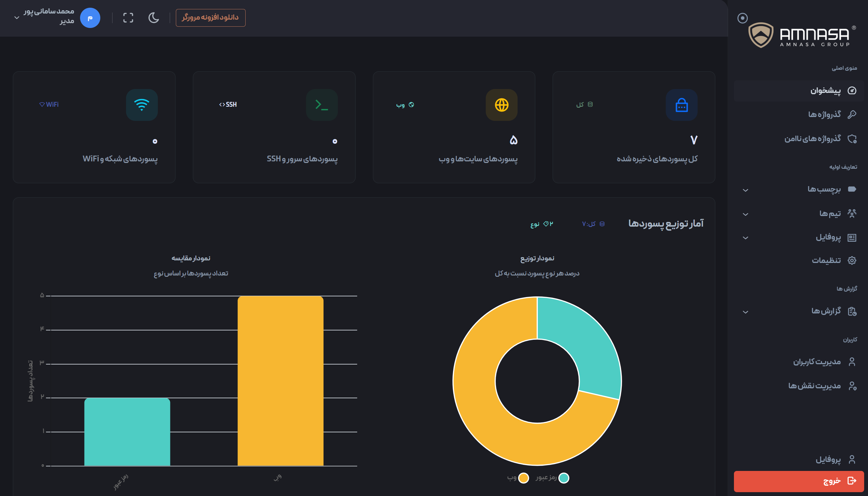This screenshot has width=868, height=496.
Task: Click the tag icon beside برچسب ها
Action: (x=852, y=189)
